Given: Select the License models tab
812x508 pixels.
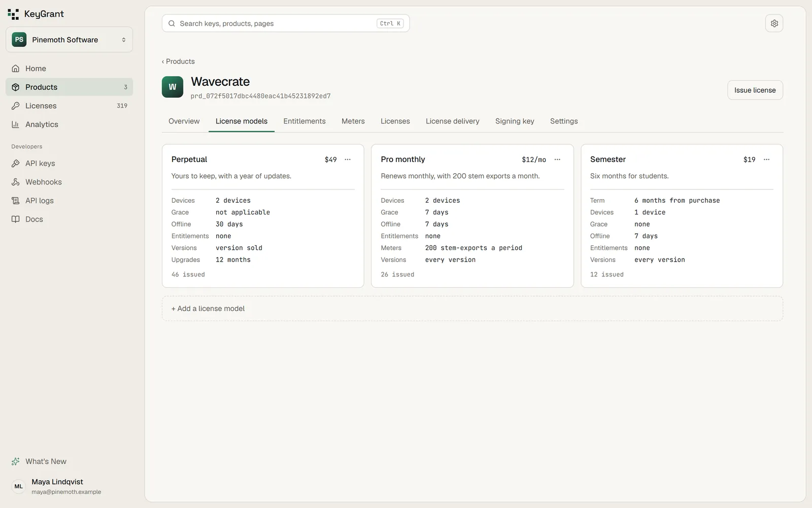Looking at the screenshot, I should 242,121.
